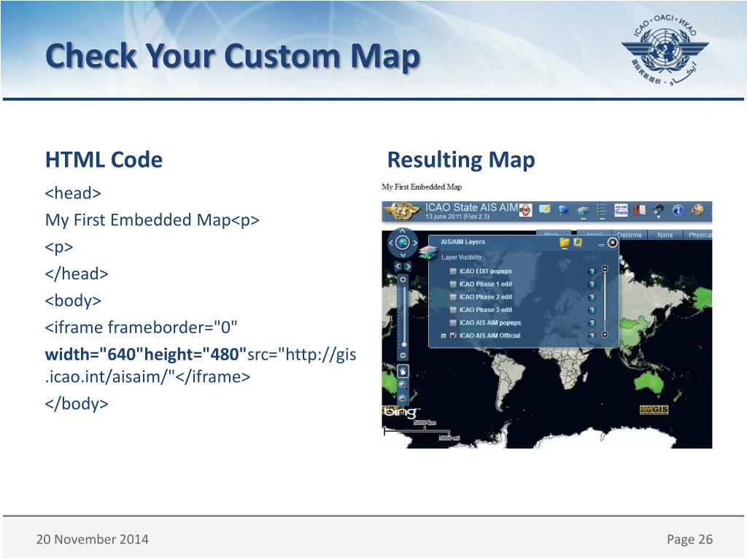Open options icon for ICAO Phase 3 edit
The width and height of the screenshot is (747, 560).
pos(592,310)
